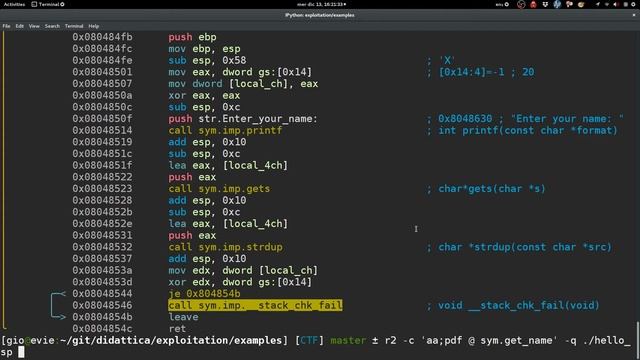Click 'mov dword [local_ch], eax' instruction
The width and height of the screenshot is (640, 360).
[x=243, y=84]
